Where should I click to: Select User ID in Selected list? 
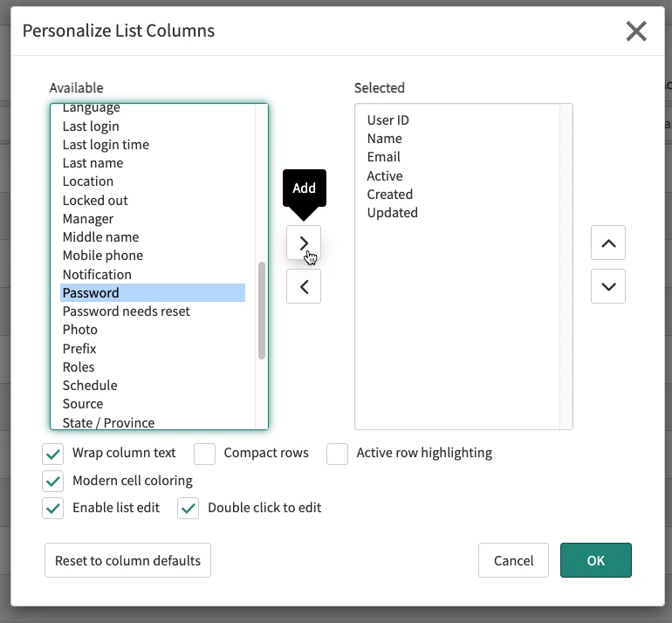click(x=457, y=120)
